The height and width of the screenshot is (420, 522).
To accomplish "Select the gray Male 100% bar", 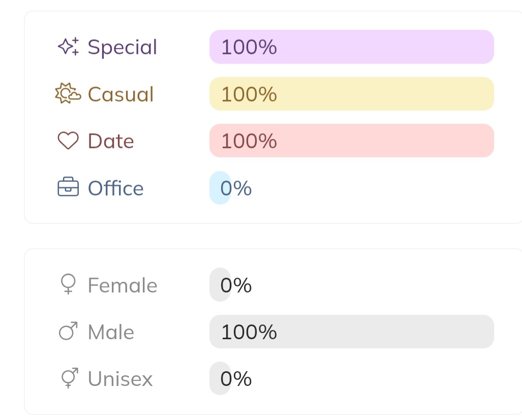I will (351, 332).
